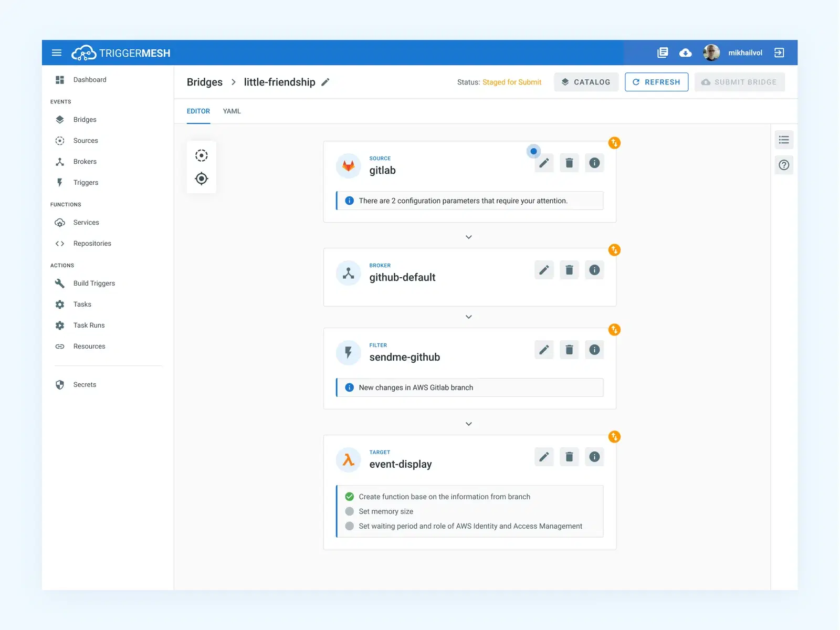Click the logout icon in header
This screenshot has width=840, height=630.
point(779,52)
